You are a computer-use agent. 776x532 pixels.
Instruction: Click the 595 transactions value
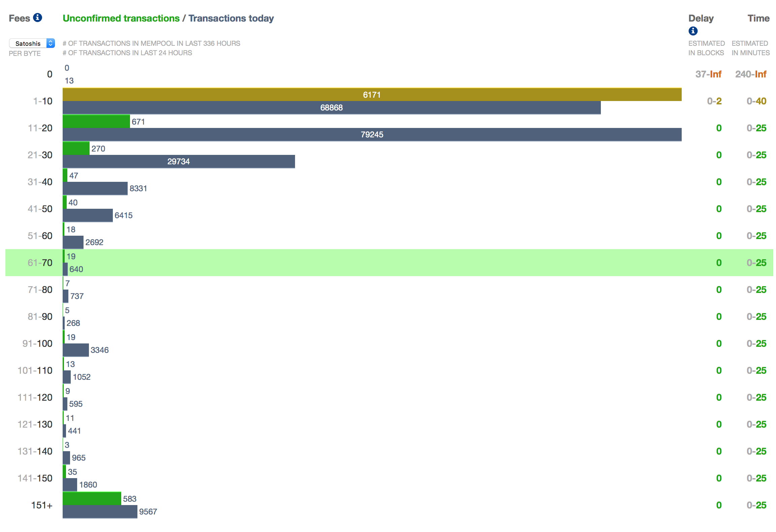click(76, 404)
